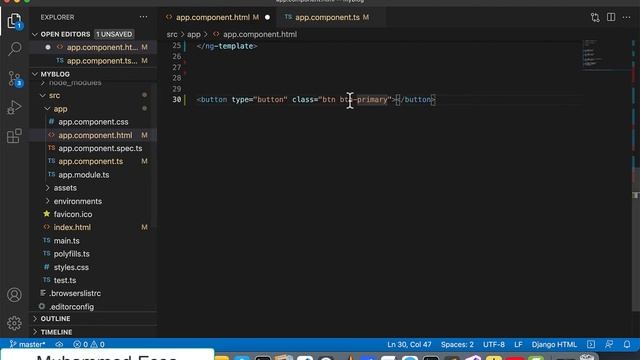Image resolution: width=640 pixels, height=360 pixels.
Task: Open the Manage gear settings icon
Action: pos(14,323)
